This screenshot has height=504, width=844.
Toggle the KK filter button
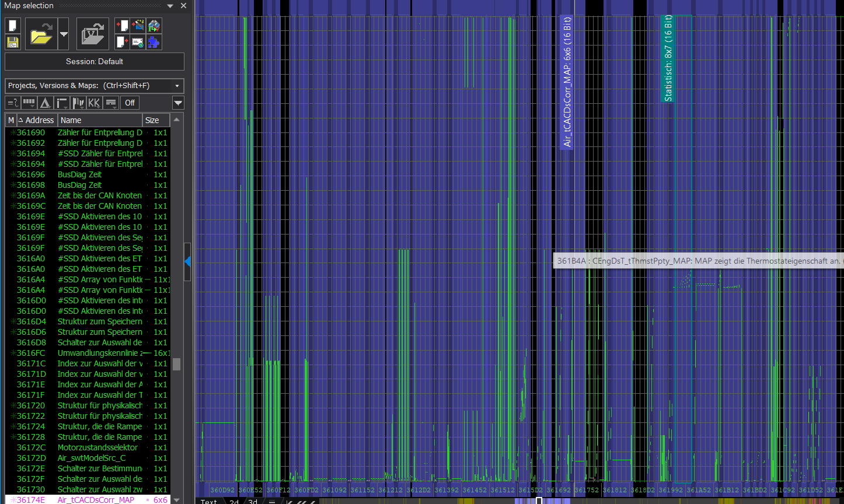pyautogui.click(x=94, y=103)
